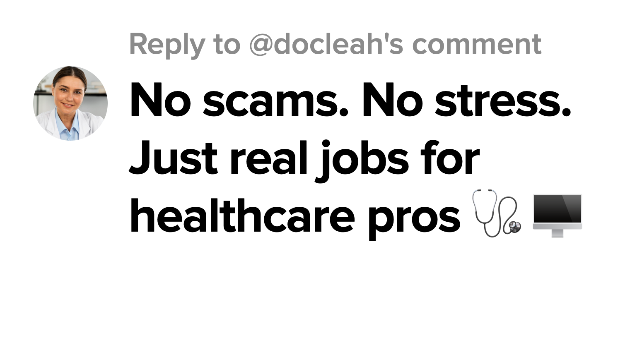Click the computer emoji's black screen
Image resolution: width=642 pixels, height=364 pixels.
pyautogui.click(x=558, y=209)
